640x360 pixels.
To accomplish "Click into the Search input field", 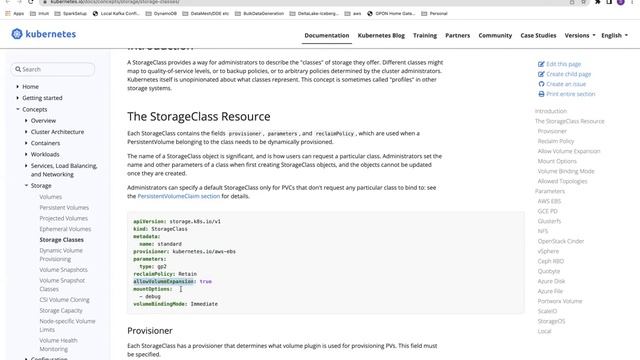I will click(53, 69).
